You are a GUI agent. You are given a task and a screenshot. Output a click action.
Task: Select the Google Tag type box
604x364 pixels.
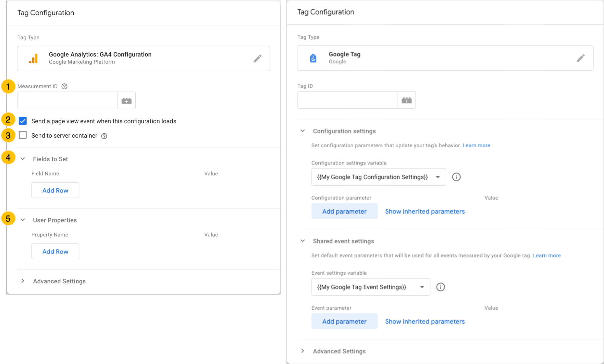[445, 58]
